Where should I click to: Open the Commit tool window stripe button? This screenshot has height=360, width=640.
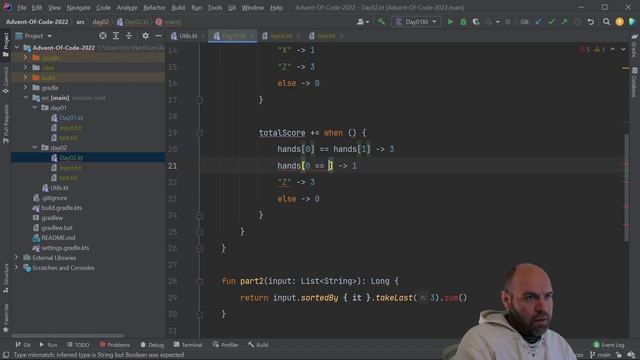tap(6, 80)
